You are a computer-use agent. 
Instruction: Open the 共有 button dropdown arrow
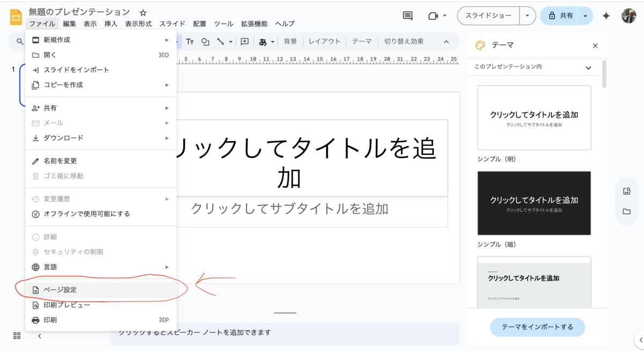tap(585, 16)
